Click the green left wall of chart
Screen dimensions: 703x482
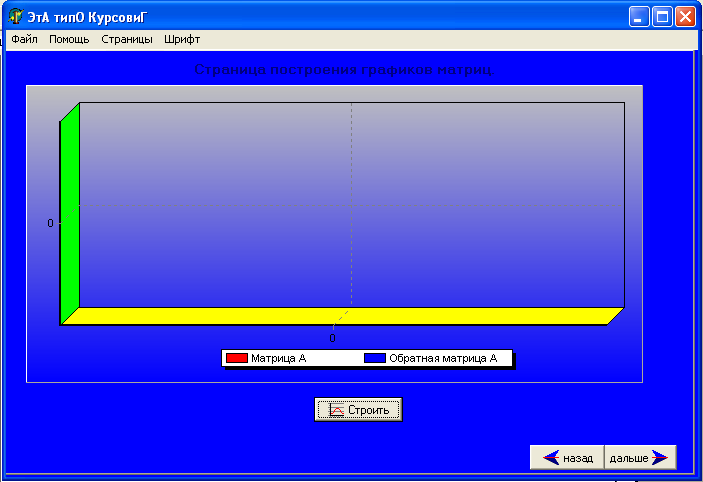tap(70, 213)
